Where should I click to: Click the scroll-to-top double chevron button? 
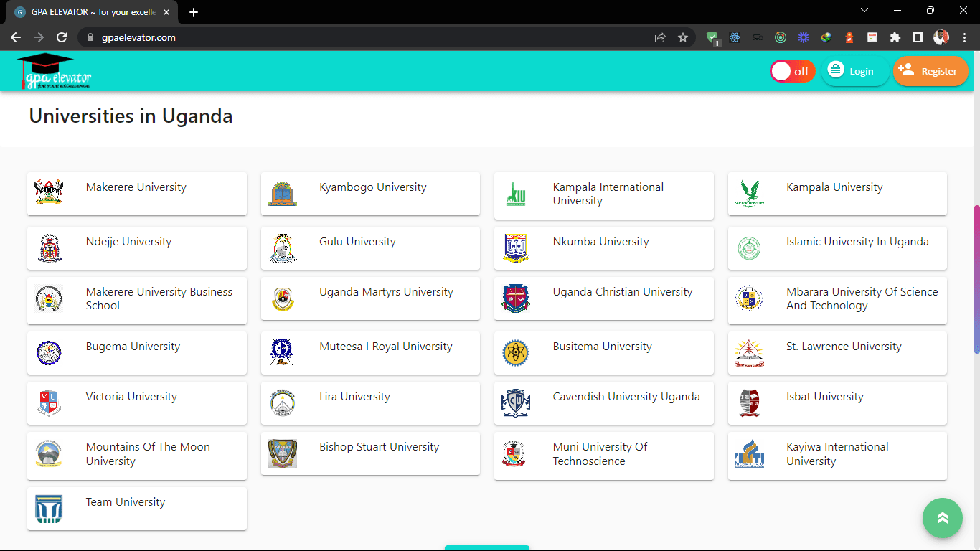[x=942, y=518]
